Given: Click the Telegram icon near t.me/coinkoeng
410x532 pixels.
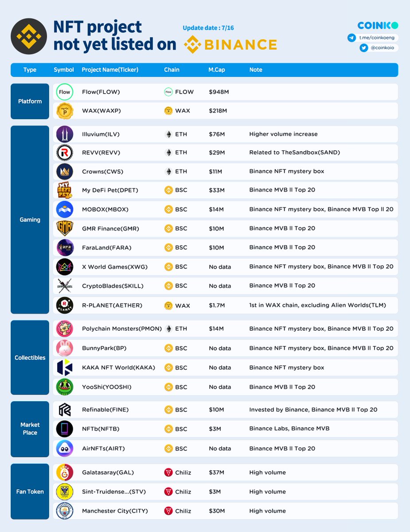Looking at the screenshot, I should coord(351,38).
